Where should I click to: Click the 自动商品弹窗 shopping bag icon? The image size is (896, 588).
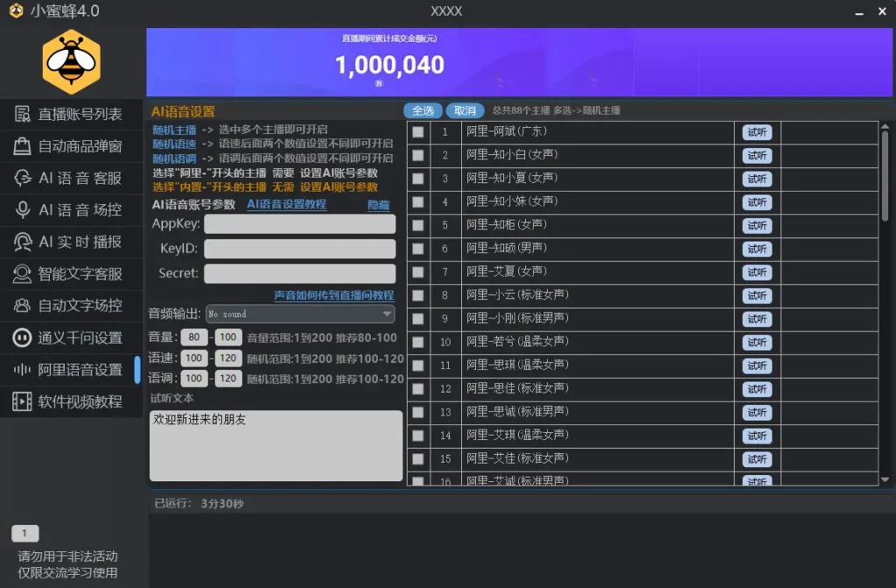tap(22, 146)
